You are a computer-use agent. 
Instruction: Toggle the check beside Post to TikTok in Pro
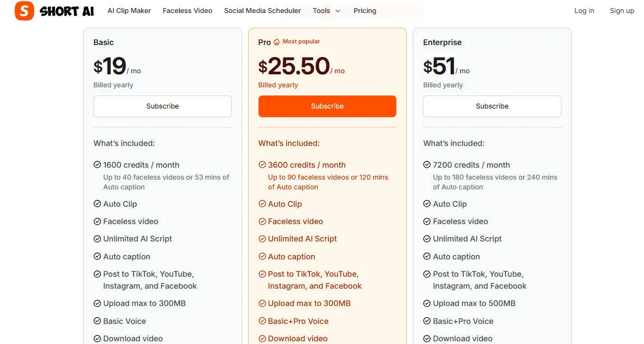262,274
